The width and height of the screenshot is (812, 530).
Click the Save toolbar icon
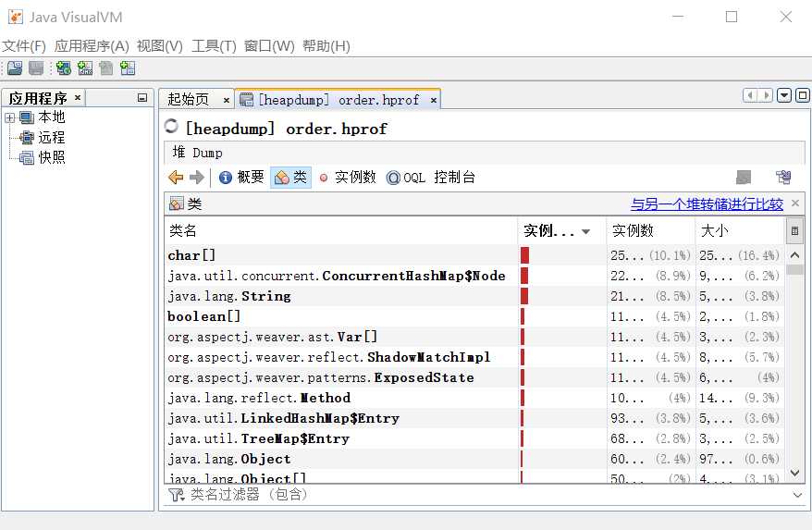[x=36, y=68]
